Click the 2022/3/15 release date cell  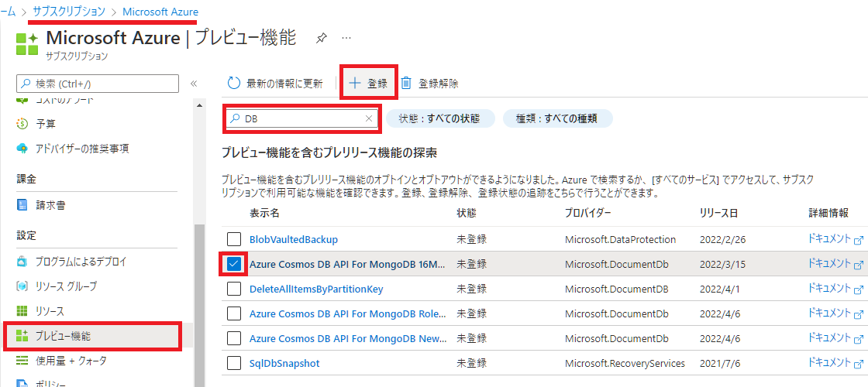coord(721,264)
